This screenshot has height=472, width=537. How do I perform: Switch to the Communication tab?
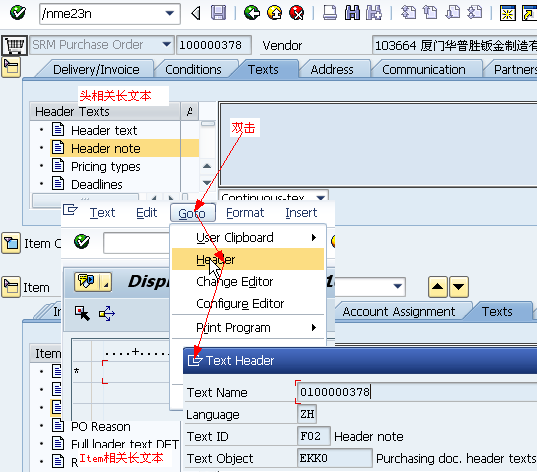click(424, 70)
